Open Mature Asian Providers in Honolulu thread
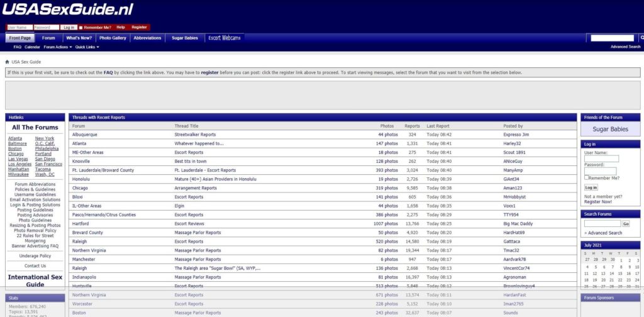Image resolution: width=644 pixels, height=317 pixels. [216, 179]
